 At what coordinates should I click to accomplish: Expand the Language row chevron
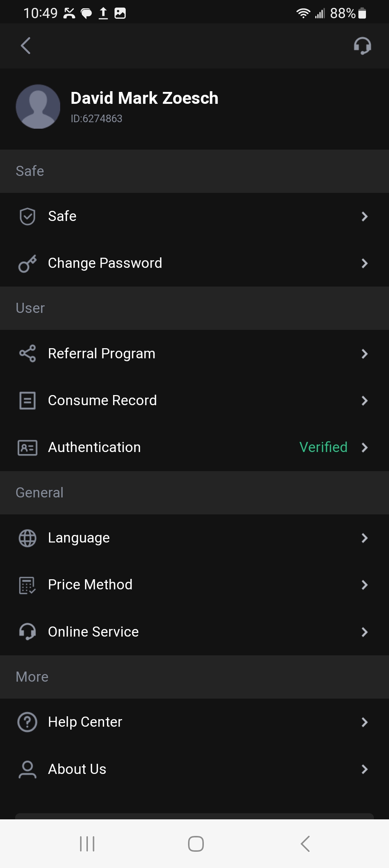(365, 538)
